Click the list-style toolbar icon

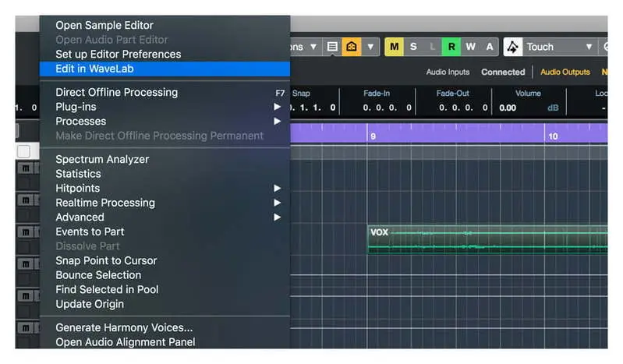pos(333,47)
